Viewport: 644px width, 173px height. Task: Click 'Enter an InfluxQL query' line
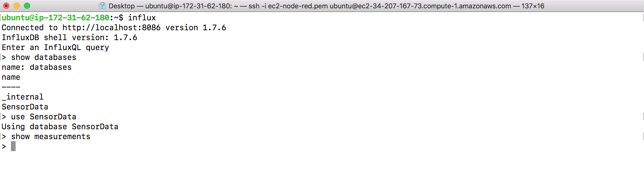click(55, 47)
